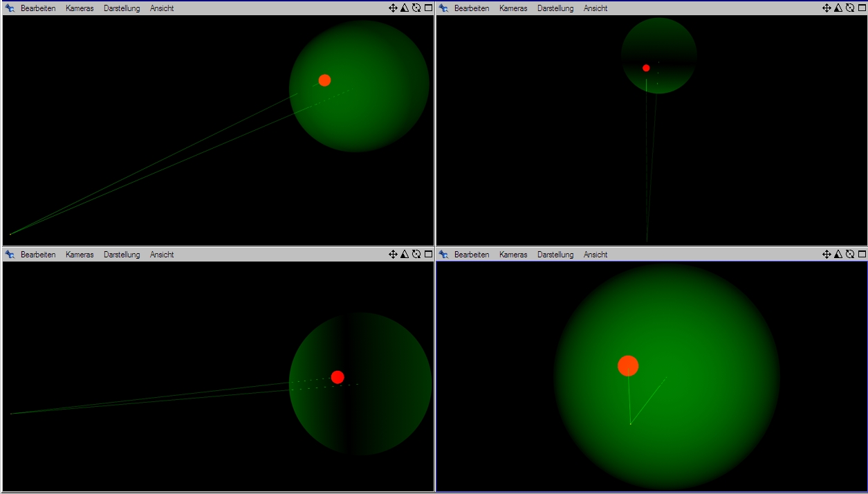Click the zoom camera icon in bottom-right viewport
The image size is (868, 494).
[x=838, y=254]
